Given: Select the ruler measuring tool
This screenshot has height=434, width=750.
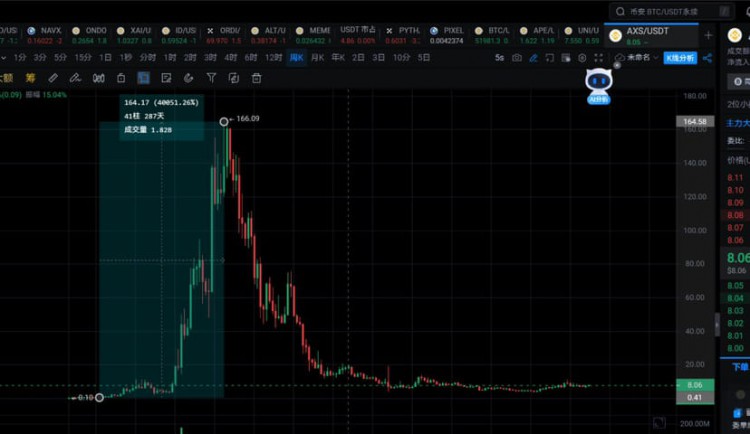Looking at the screenshot, I should 53,78.
